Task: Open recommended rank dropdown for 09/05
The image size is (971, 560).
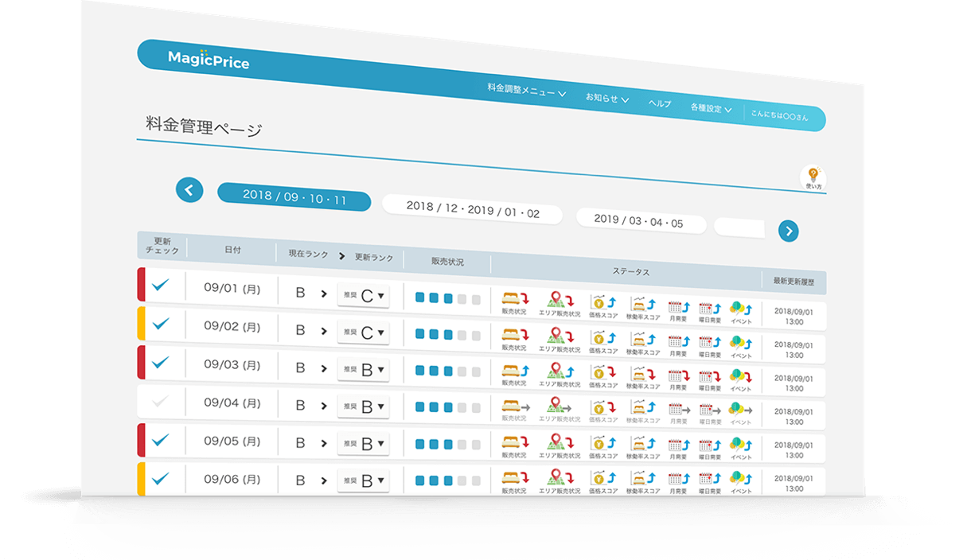Action: coord(364,444)
